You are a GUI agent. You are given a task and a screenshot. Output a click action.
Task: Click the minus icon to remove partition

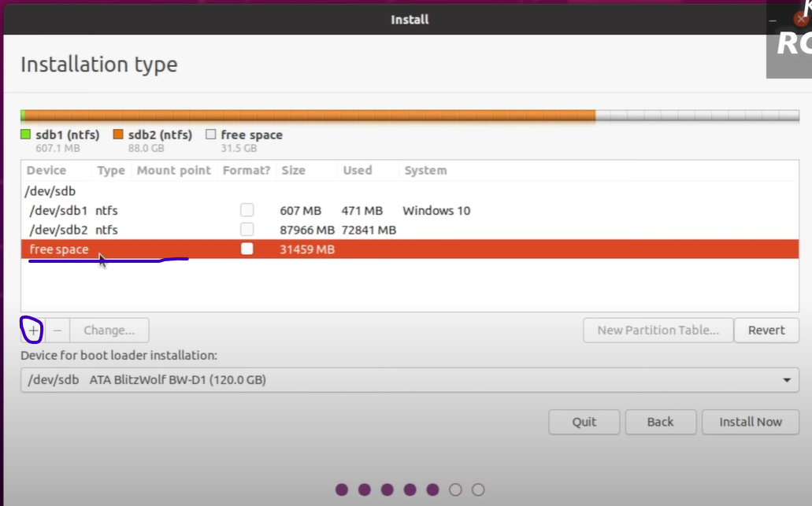57,331
